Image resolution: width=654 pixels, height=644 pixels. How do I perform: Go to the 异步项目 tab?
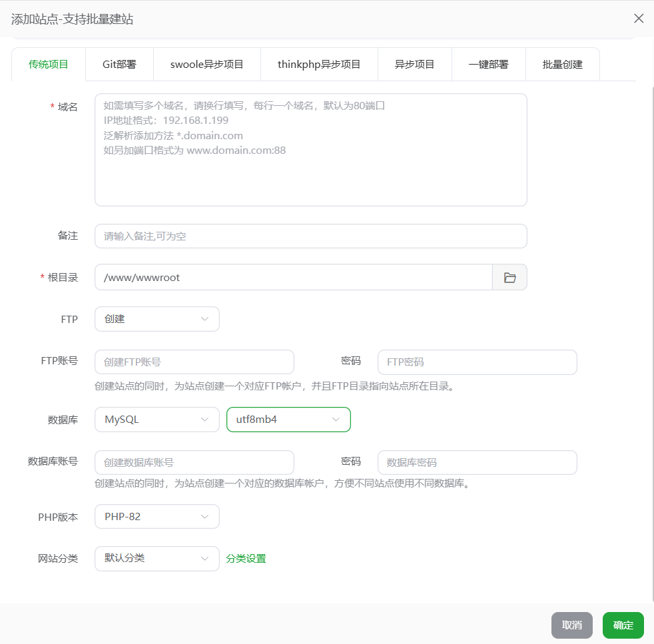coord(414,65)
